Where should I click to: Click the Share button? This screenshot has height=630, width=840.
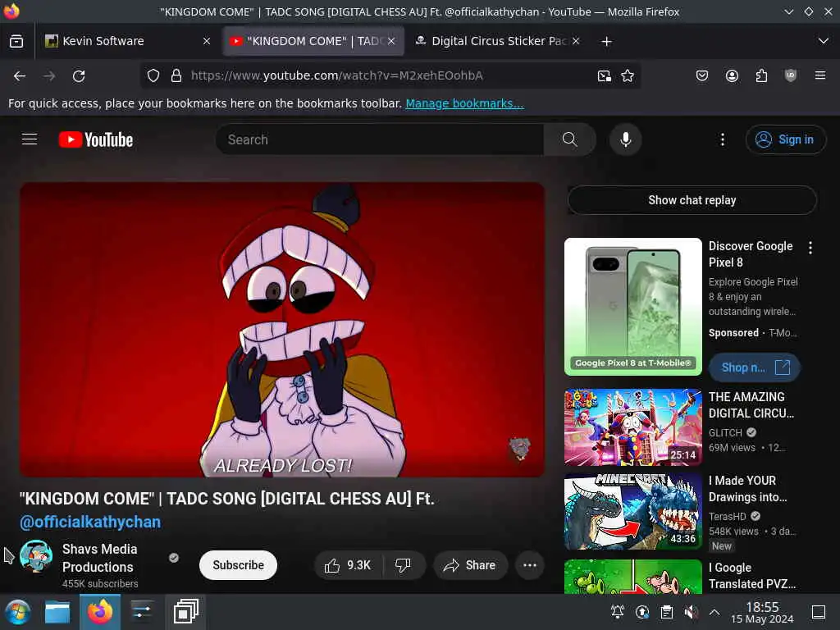point(470,565)
